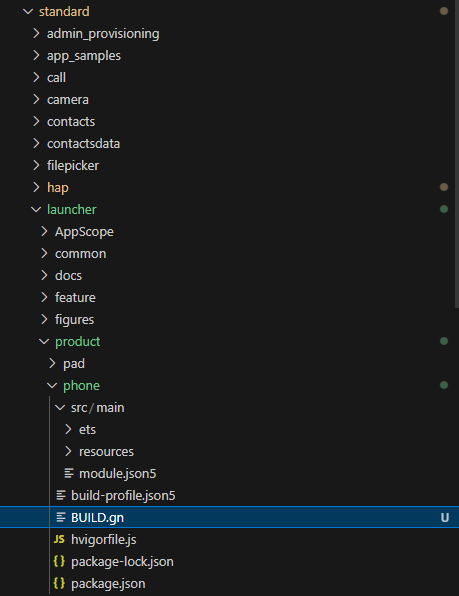
Task: Collapse the launcher folder chevron
Action: 36,209
